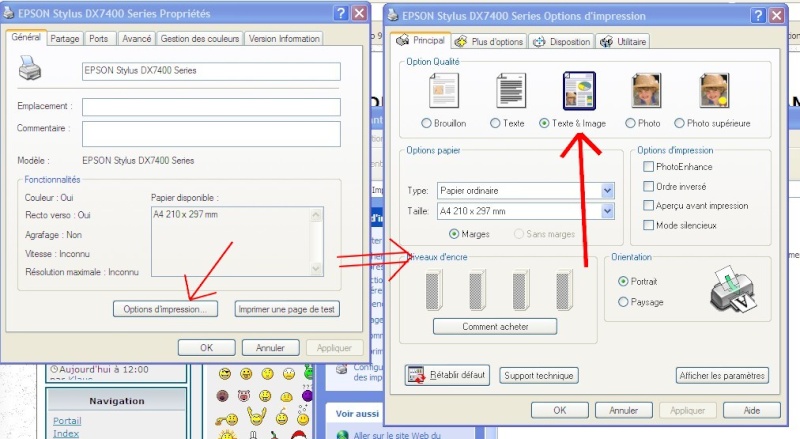The image size is (800, 439).
Task: Select Portrait orientation
Action: 623,281
